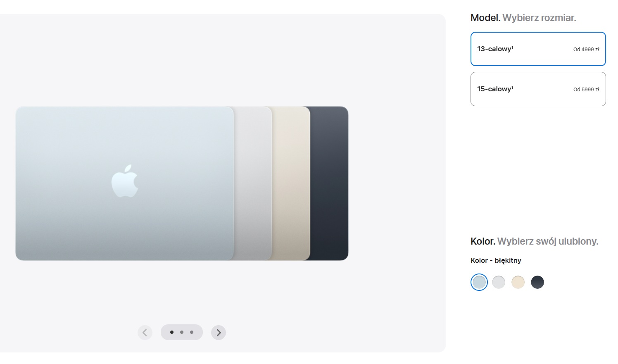The height and width of the screenshot is (364, 618).
Task: Click the silver MacBook lid behind blue
Action: (253, 183)
